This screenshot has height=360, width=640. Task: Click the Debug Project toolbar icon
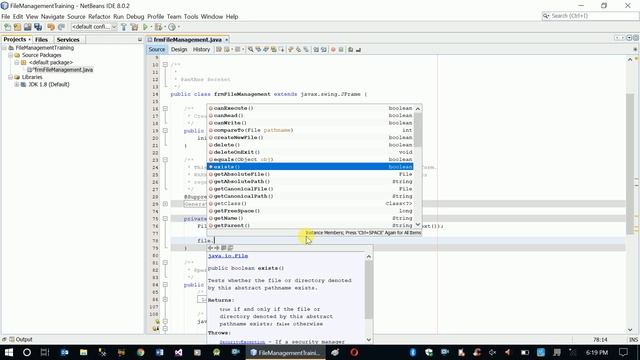pyautogui.click(x=158, y=27)
